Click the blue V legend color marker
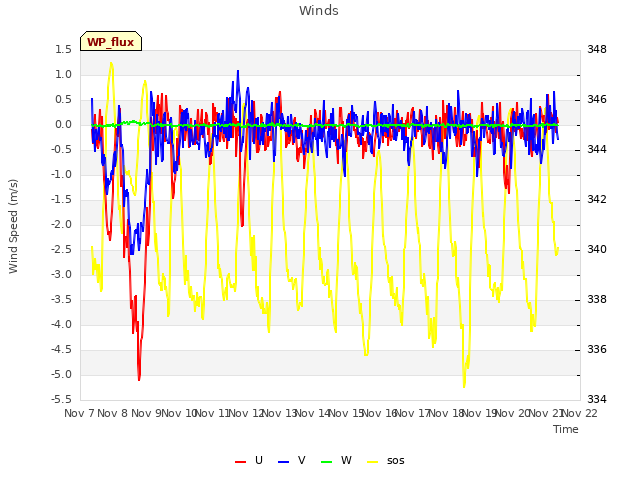Image resolution: width=640 pixels, height=480 pixels. [x=283, y=462]
